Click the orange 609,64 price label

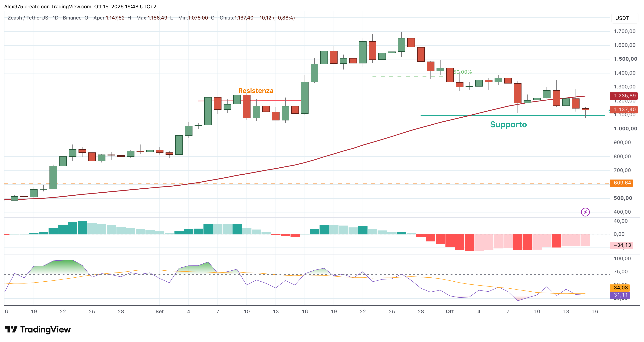622,183
